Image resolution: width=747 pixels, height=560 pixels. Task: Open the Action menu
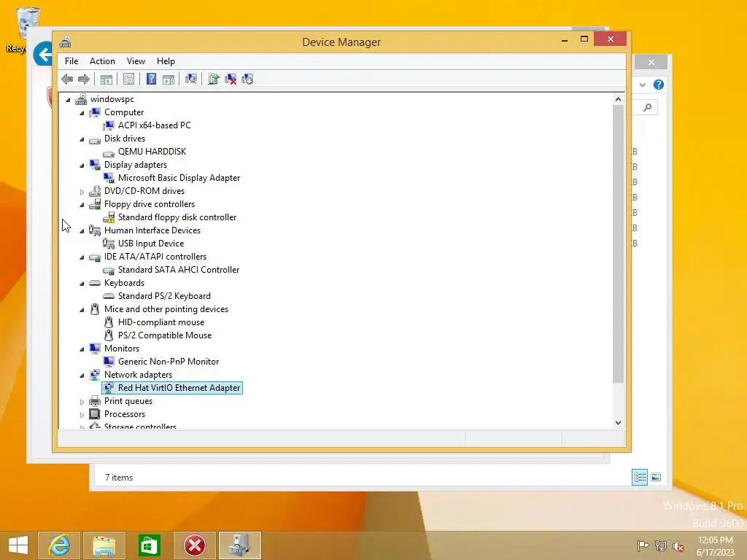click(102, 61)
